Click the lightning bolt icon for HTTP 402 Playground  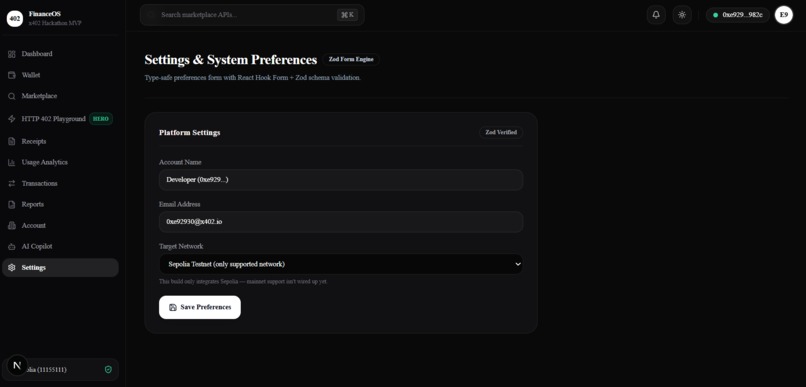(12, 119)
